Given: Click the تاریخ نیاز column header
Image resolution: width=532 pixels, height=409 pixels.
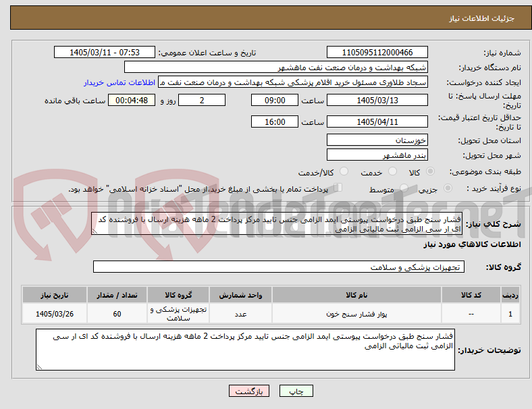Looking at the screenshot, I should point(55,295).
